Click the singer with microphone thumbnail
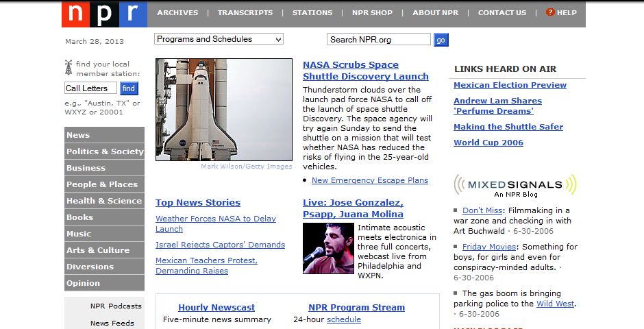Screen dimensions: 644x329 328,249
